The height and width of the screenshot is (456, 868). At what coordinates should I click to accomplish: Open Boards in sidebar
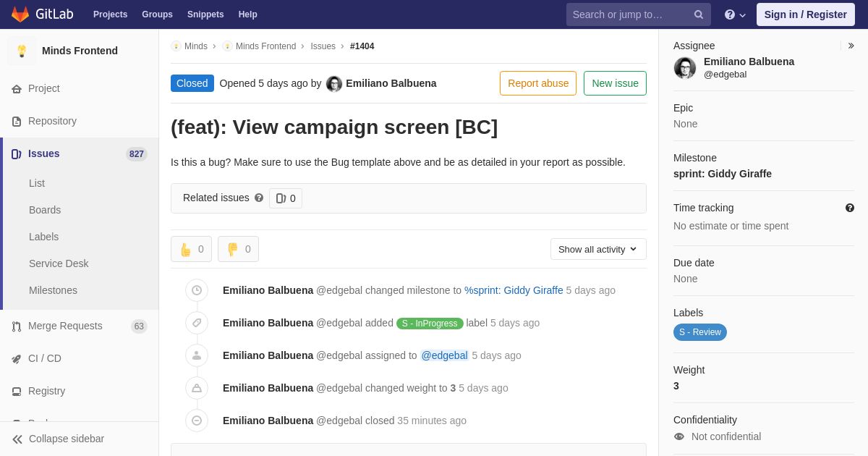tap(45, 210)
